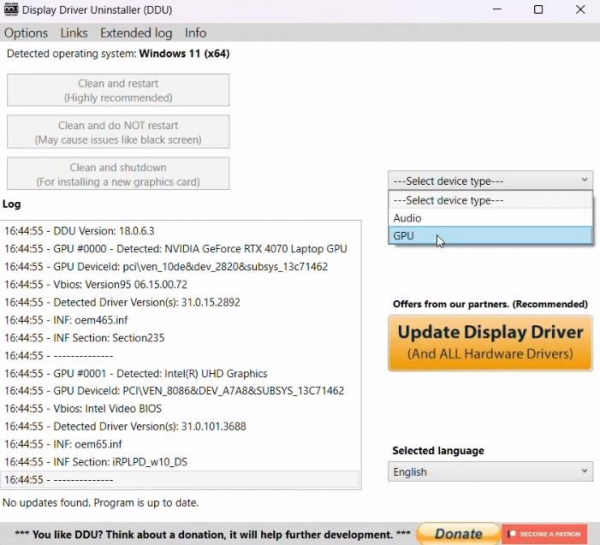Click Clean and restart button
The image size is (600, 545).
118,90
